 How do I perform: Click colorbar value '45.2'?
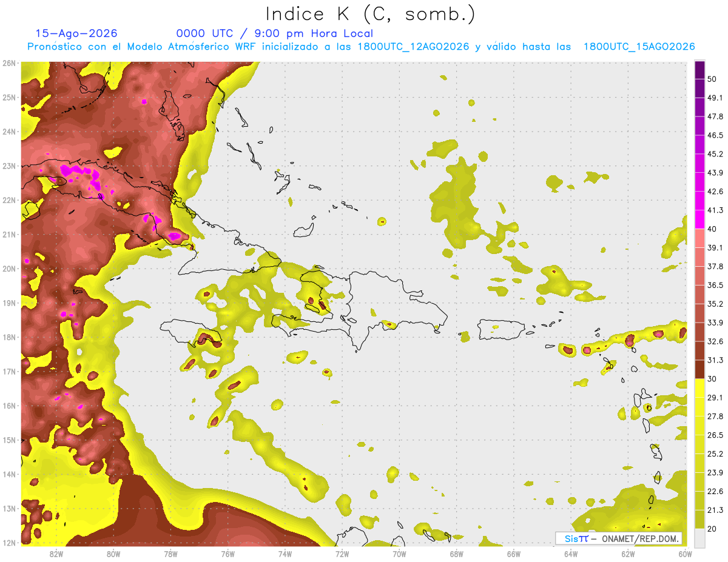point(715,154)
